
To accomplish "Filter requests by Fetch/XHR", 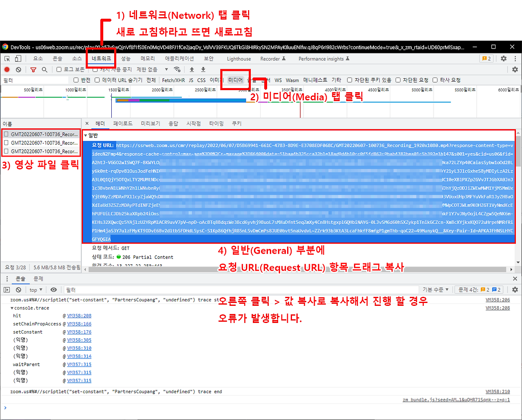I will pyautogui.click(x=173, y=80).
